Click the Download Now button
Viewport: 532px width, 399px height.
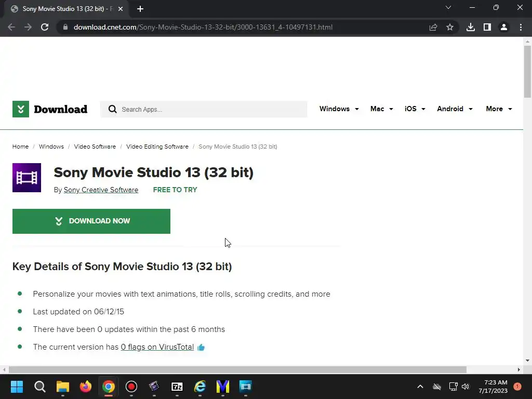91,221
